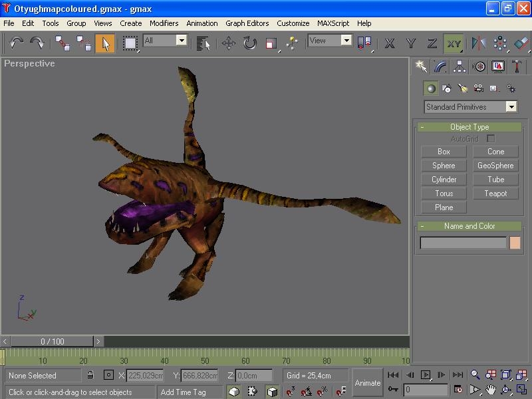Open the Hierarchy command panel tab
This screenshot has width=532, height=399.
(x=460, y=66)
